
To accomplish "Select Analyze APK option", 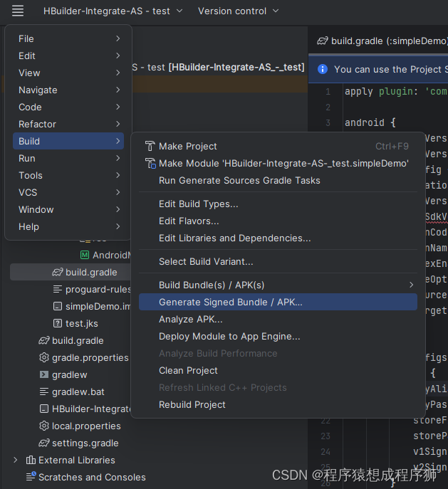I will (190, 319).
